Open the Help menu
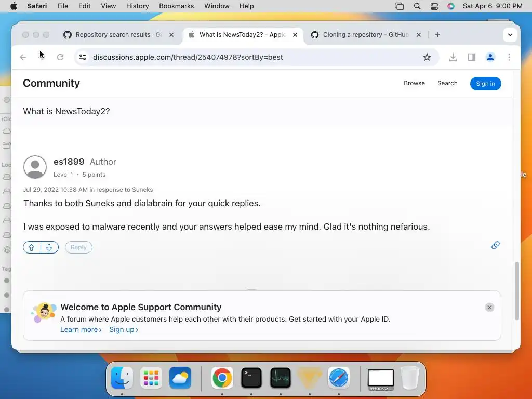Image resolution: width=532 pixels, height=399 pixels. (x=246, y=6)
